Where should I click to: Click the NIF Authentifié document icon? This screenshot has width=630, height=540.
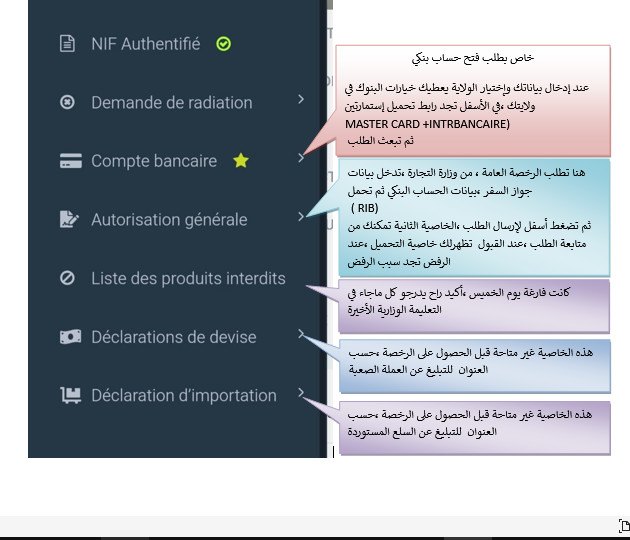point(67,44)
